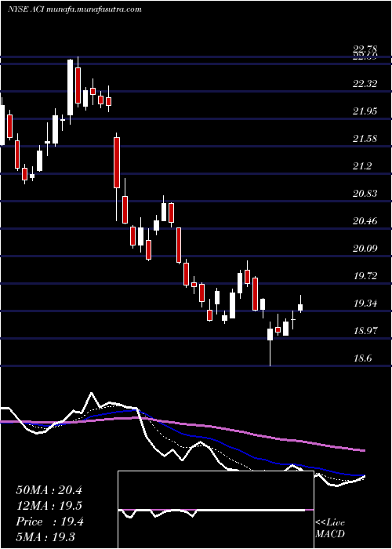Viewport: 392px width, 549px height.
Task: Click the 21.95 price axis label
Action: pos(367,111)
